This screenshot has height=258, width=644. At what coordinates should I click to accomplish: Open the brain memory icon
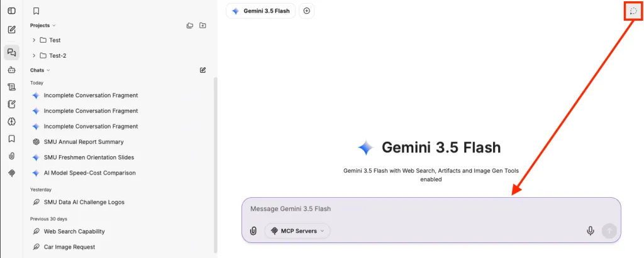click(x=11, y=121)
